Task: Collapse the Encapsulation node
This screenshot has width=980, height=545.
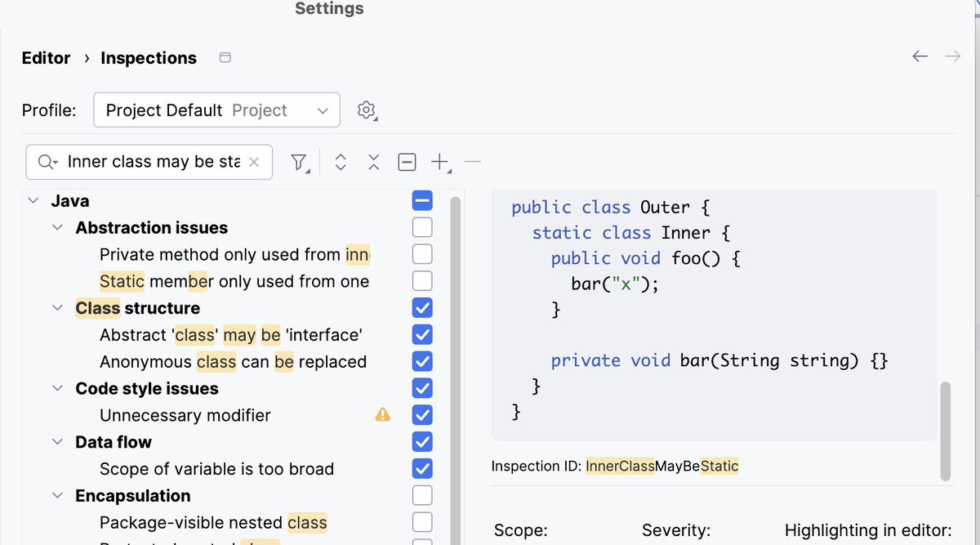Action: click(58, 496)
